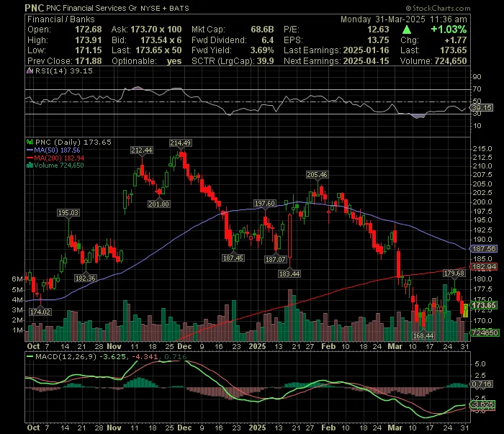Click the 212.44 price annotation

point(141,150)
